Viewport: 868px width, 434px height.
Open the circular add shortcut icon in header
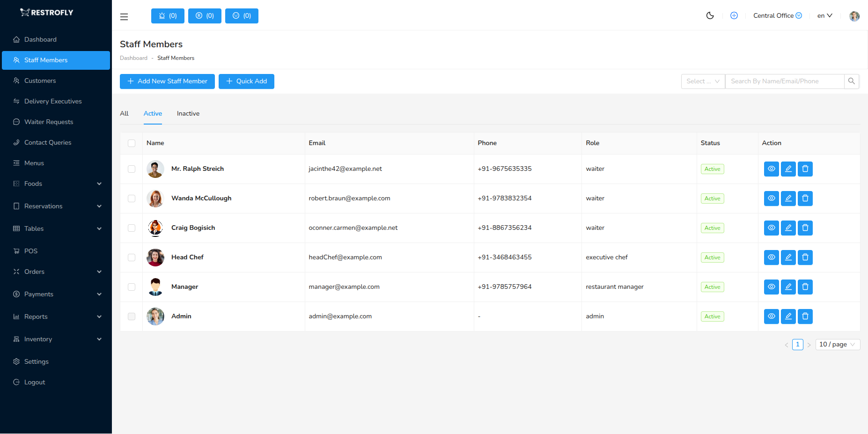point(734,15)
